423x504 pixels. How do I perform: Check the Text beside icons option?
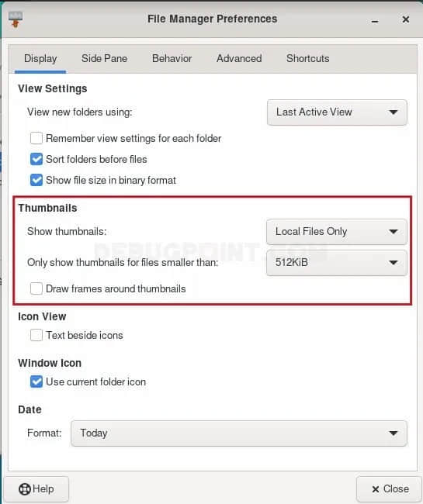click(36, 335)
